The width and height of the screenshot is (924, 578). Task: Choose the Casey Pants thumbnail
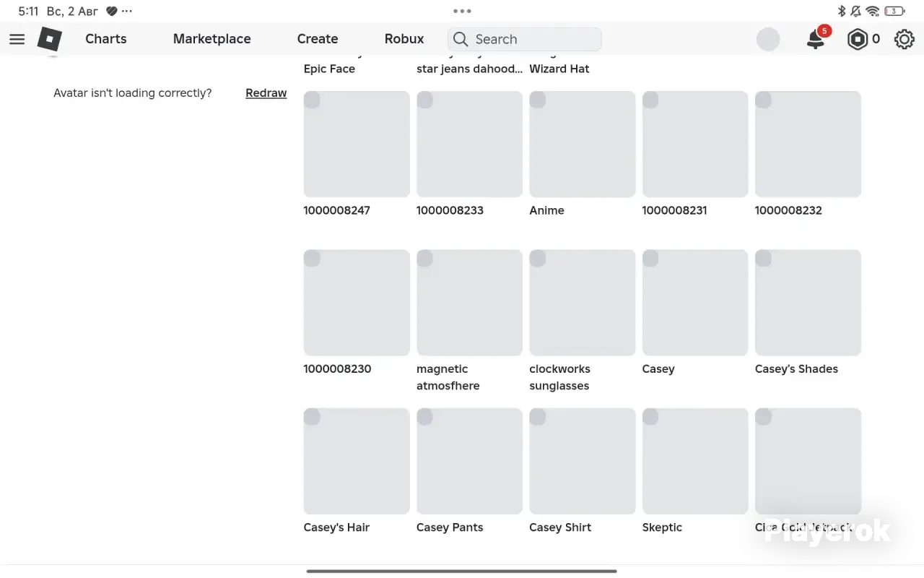pyautogui.click(x=469, y=461)
